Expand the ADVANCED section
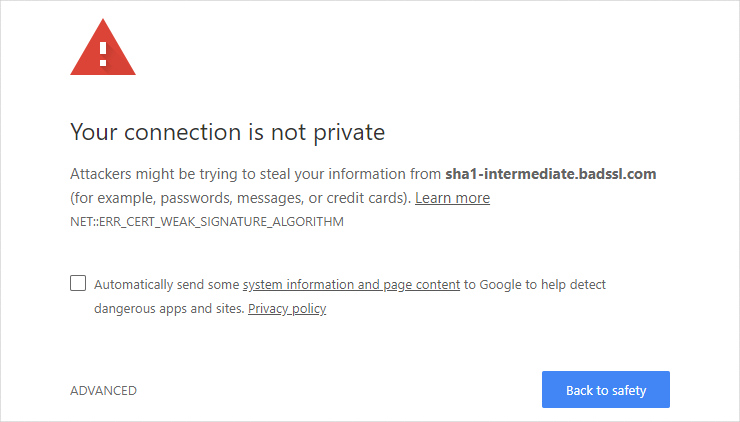Image resolution: width=740 pixels, height=422 pixels. pyautogui.click(x=103, y=390)
